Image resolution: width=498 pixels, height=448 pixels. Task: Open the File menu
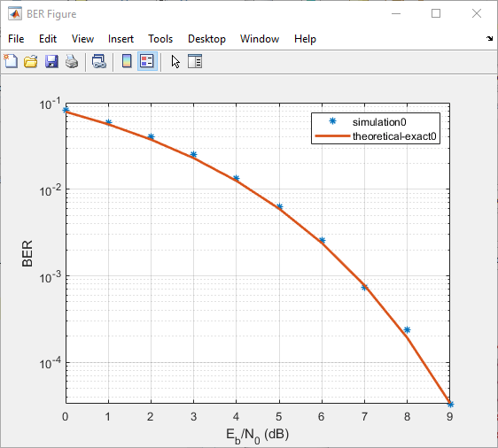[16, 39]
